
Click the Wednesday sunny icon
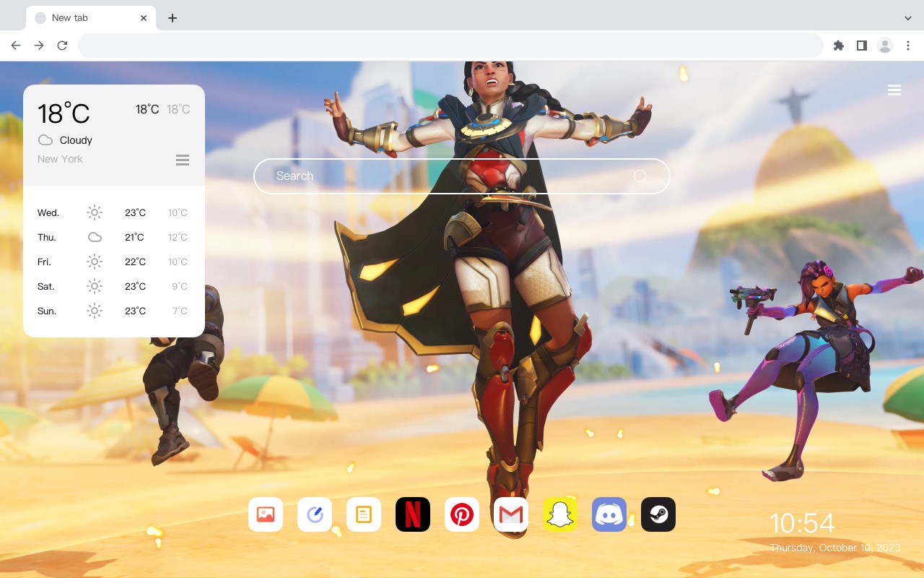click(x=95, y=212)
